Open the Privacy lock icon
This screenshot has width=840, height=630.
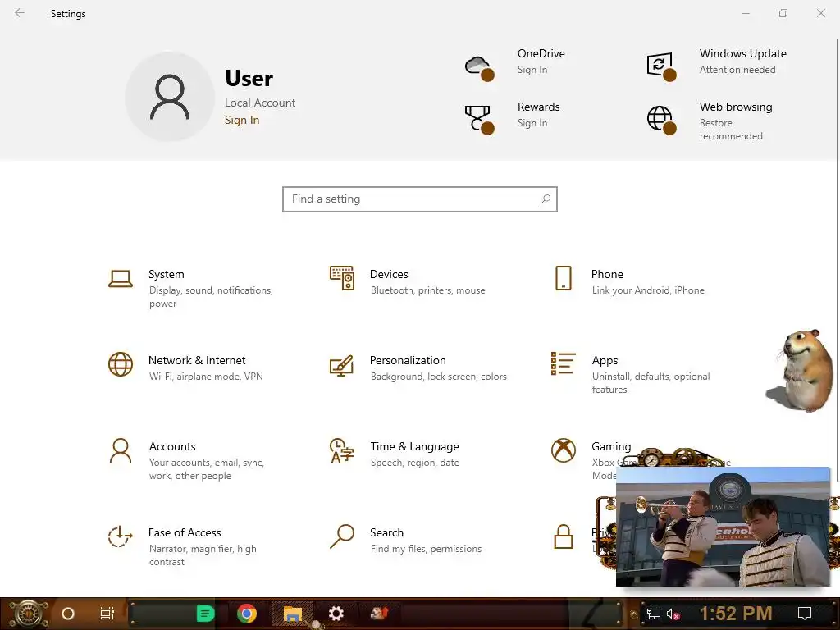563,536
